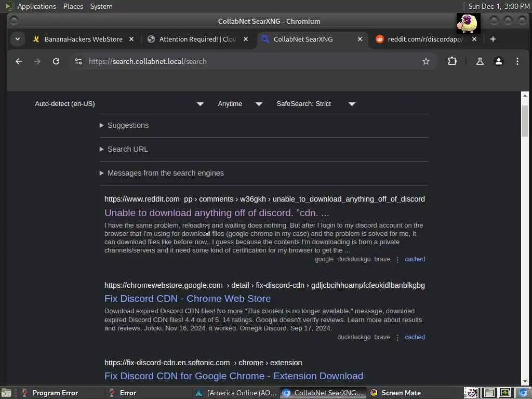Image resolution: width=532 pixels, height=399 pixels.
Task: Click the window menu button in title bar
Action: pyautogui.click(x=14, y=21)
